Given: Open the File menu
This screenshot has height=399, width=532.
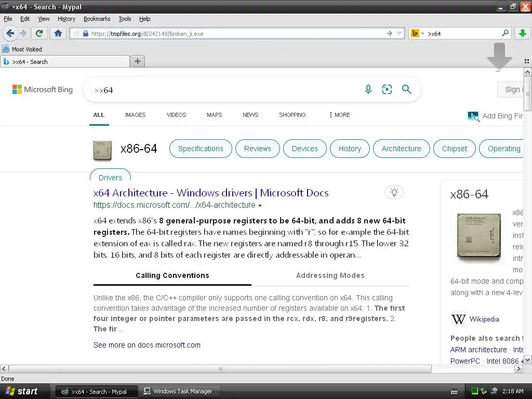Looking at the screenshot, I should click(8, 19).
